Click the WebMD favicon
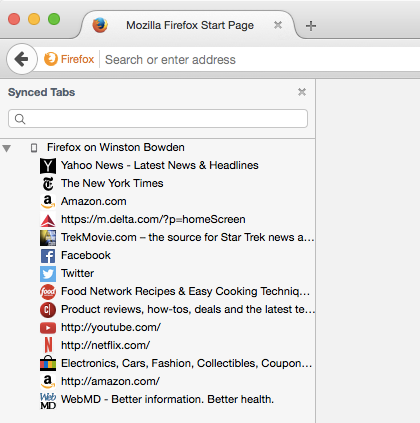Screen dimensions: 420x423 click(48, 401)
